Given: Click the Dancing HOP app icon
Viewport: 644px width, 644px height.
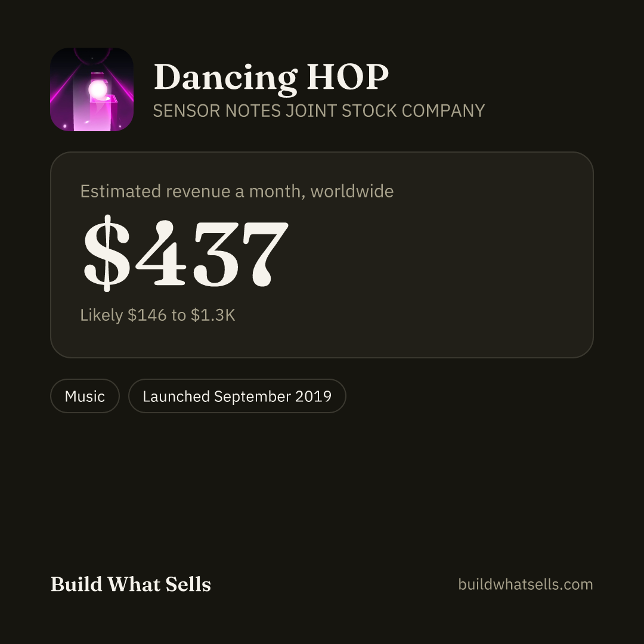Looking at the screenshot, I should click(x=92, y=89).
